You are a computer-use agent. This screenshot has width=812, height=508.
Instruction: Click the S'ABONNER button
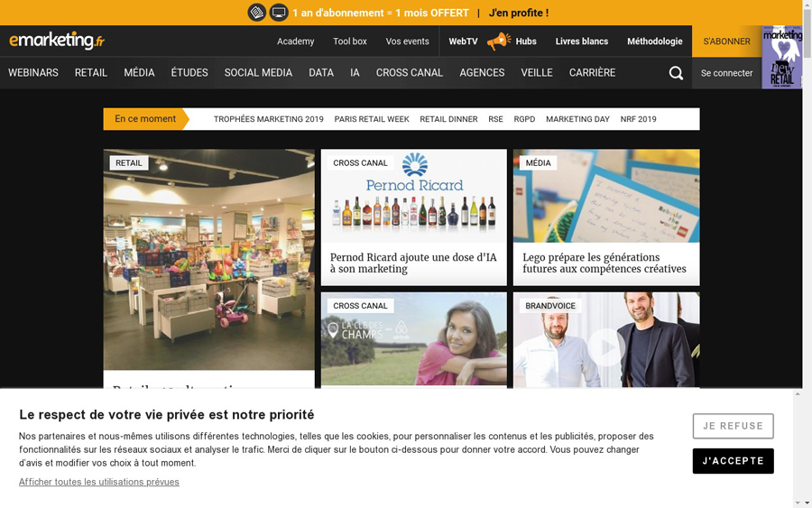726,42
